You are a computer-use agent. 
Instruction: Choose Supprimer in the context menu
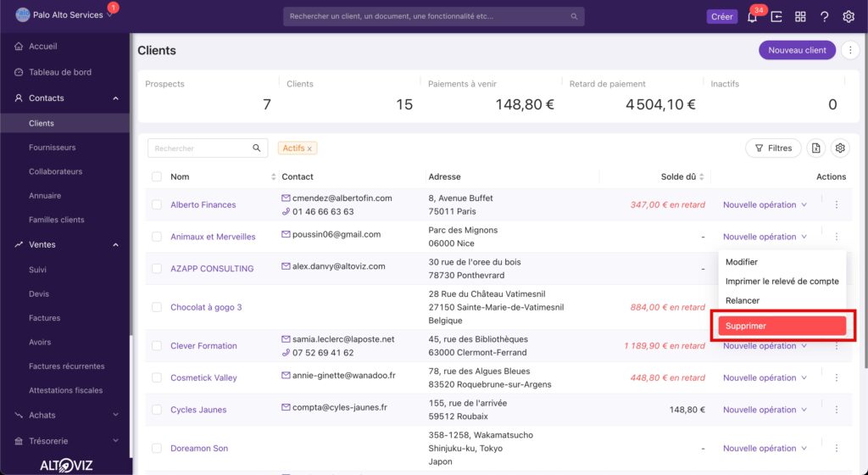782,326
